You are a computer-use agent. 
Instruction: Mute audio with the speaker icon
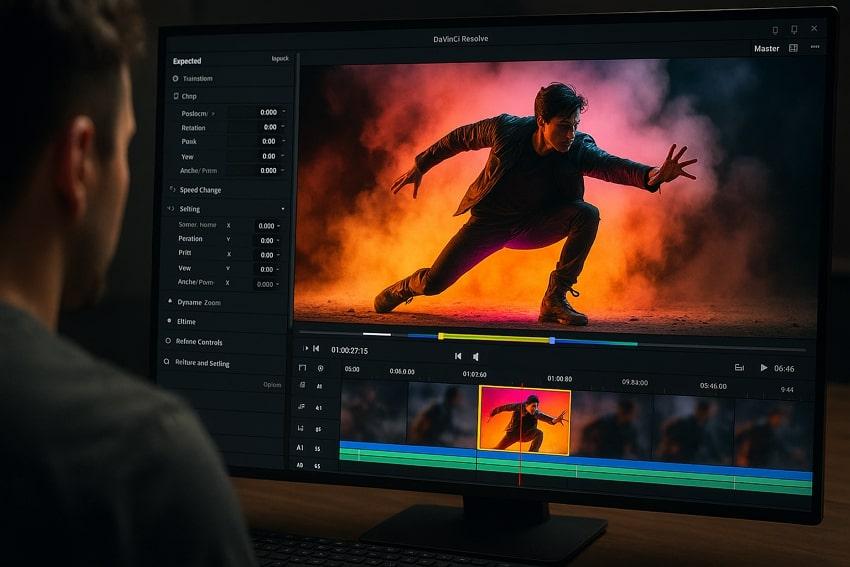coord(475,357)
